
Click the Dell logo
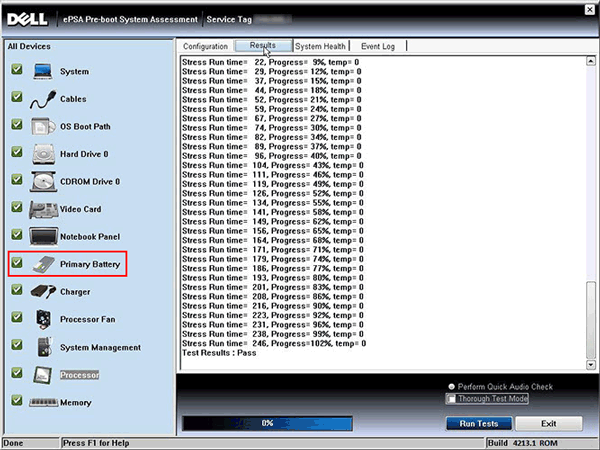[x=28, y=20]
